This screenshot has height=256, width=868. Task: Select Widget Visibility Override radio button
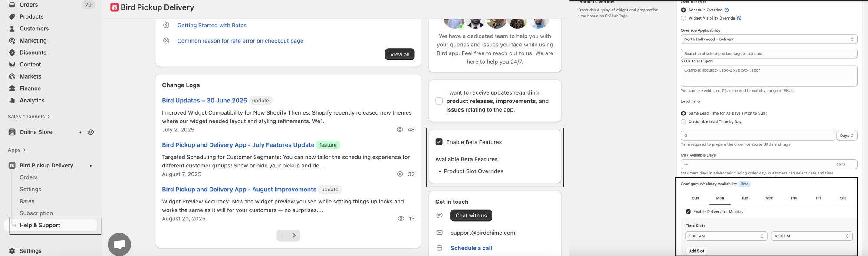pyautogui.click(x=684, y=18)
